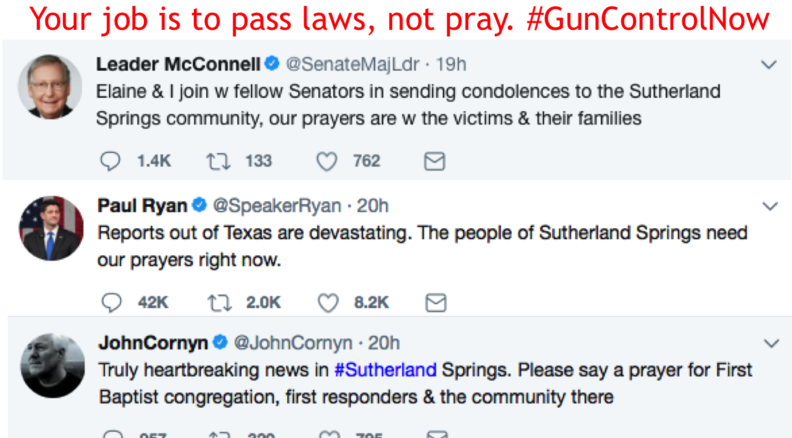The image size is (792, 438).
Task: Expand the menu arrow on Ryan's tweet
Action: coord(768,206)
